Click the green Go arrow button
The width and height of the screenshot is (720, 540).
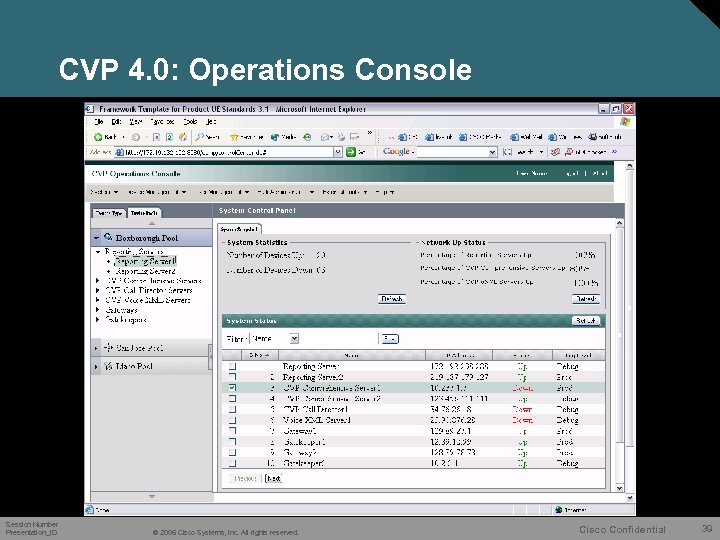tap(351, 152)
